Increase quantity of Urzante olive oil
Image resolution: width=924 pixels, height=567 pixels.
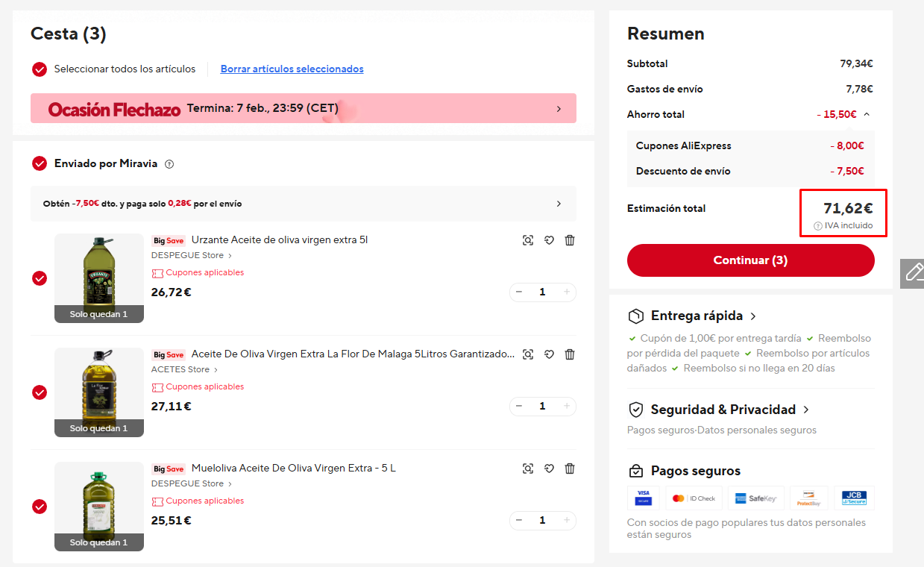[x=566, y=292]
